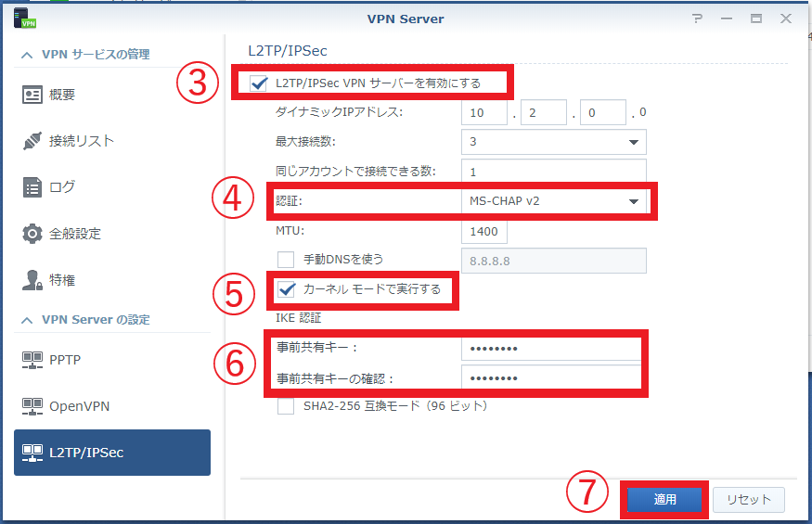Open help with the question mark icon
812x524 pixels.
click(698, 19)
